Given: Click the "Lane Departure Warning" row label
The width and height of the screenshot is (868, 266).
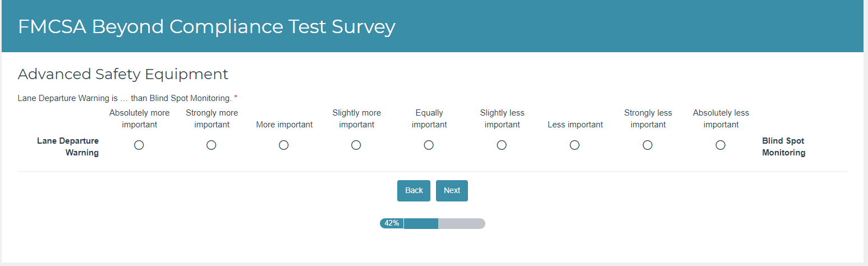Looking at the screenshot, I should pyautogui.click(x=68, y=147).
